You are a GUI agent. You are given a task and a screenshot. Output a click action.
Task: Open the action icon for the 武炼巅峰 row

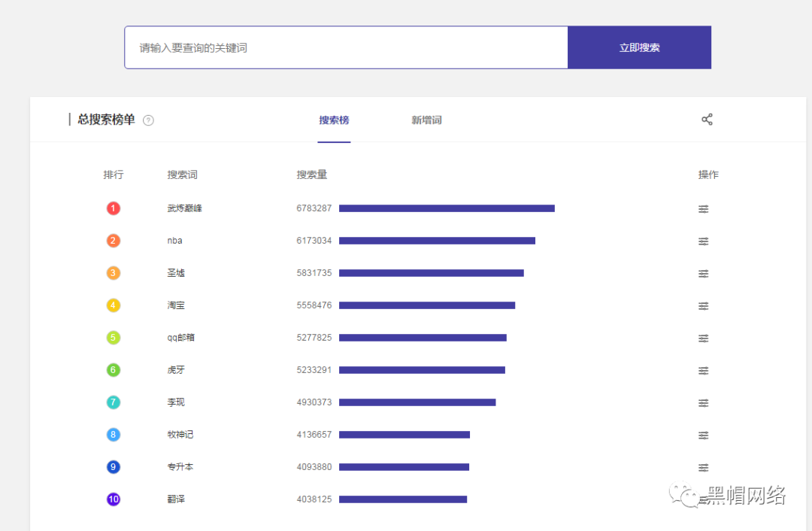[x=703, y=209]
